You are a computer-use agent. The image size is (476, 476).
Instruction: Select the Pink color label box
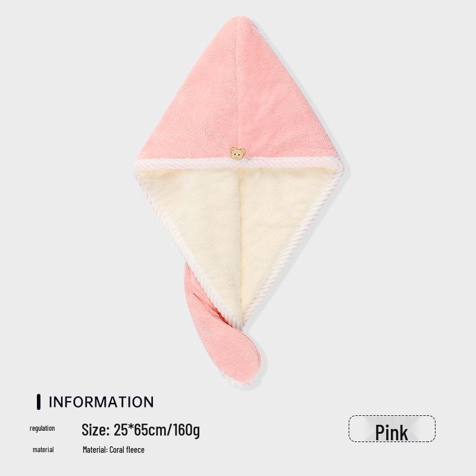tap(392, 428)
